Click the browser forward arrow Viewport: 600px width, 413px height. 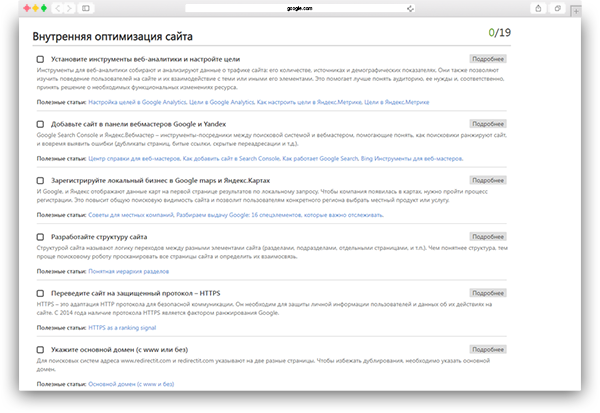(x=67, y=8)
